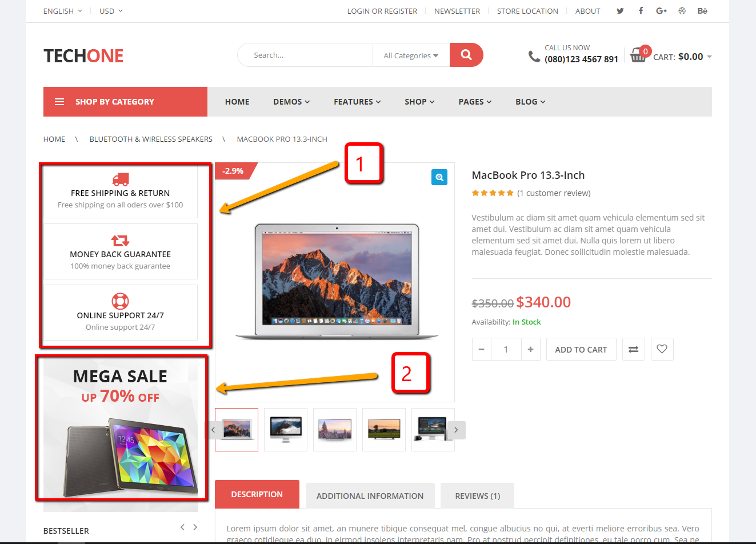Screen dimensions: 756x544
Task: Click the phone handset icon
Action: (x=534, y=56)
